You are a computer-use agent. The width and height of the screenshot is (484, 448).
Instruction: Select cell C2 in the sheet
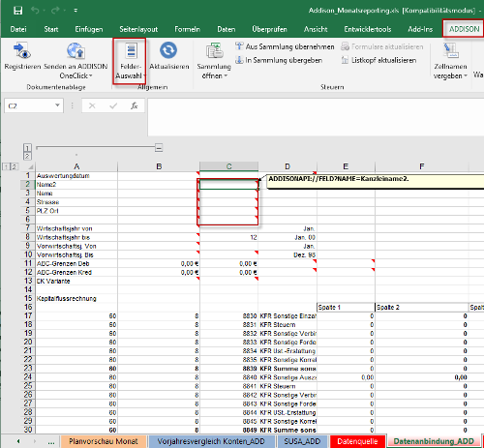click(228, 185)
